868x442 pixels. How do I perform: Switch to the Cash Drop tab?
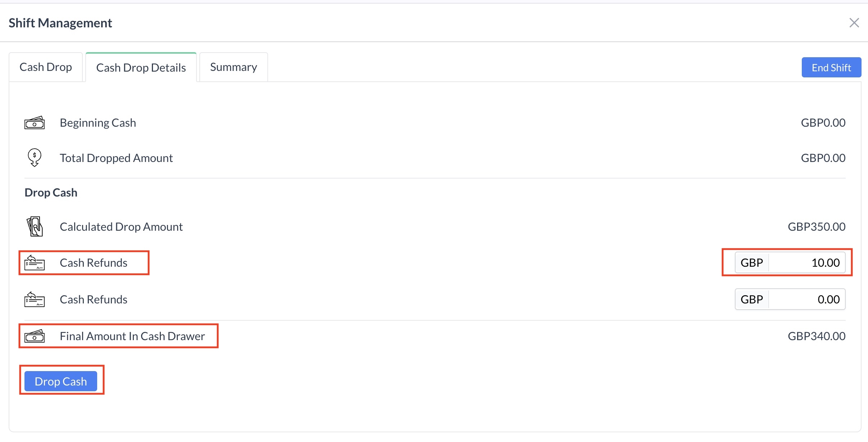(46, 67)
